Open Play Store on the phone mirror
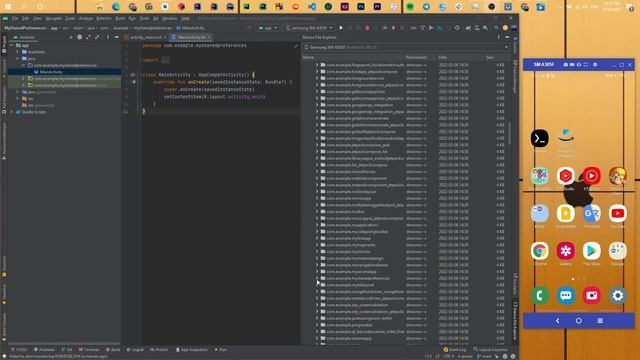The image size is (640, 360). click(591, 251)
